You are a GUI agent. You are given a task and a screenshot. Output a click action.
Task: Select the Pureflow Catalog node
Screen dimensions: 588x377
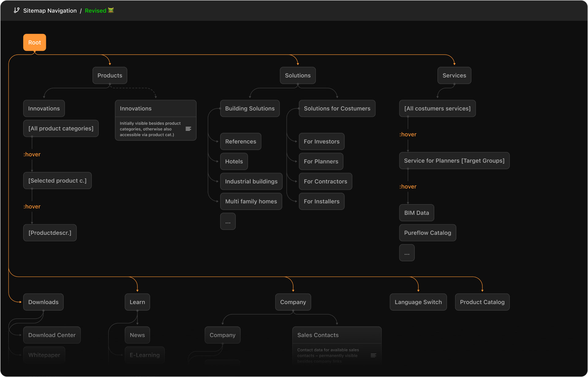pos(428,233)
